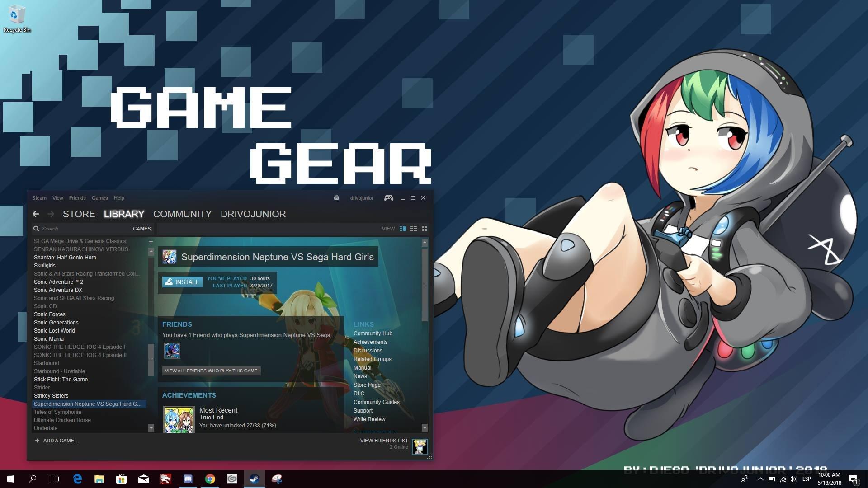The width and height of the screenshot is (868, 488).
Task: Open the Friends menu
Action: [x=77, y=198]
